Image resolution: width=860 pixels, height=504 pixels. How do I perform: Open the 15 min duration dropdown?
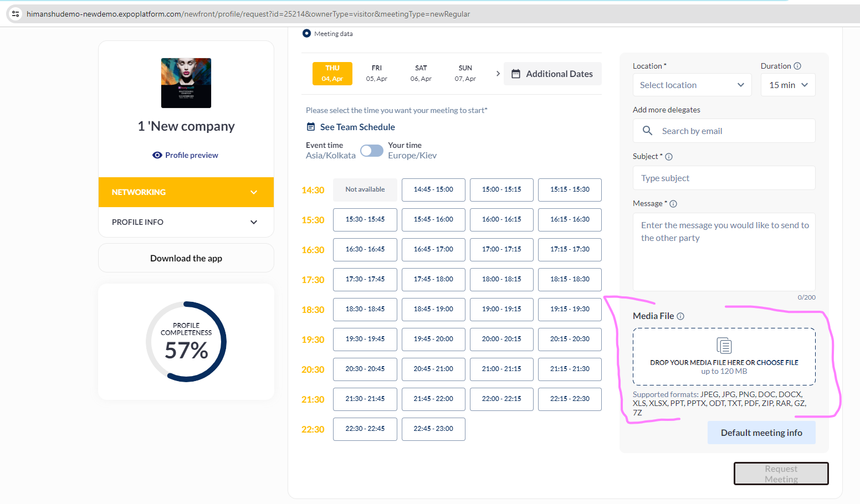[x=787, y=85]
